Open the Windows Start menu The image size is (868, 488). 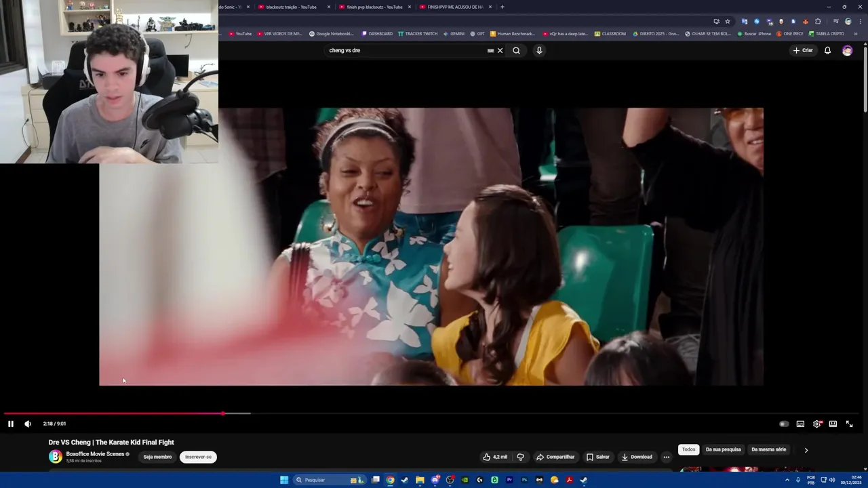pos(284,480)
